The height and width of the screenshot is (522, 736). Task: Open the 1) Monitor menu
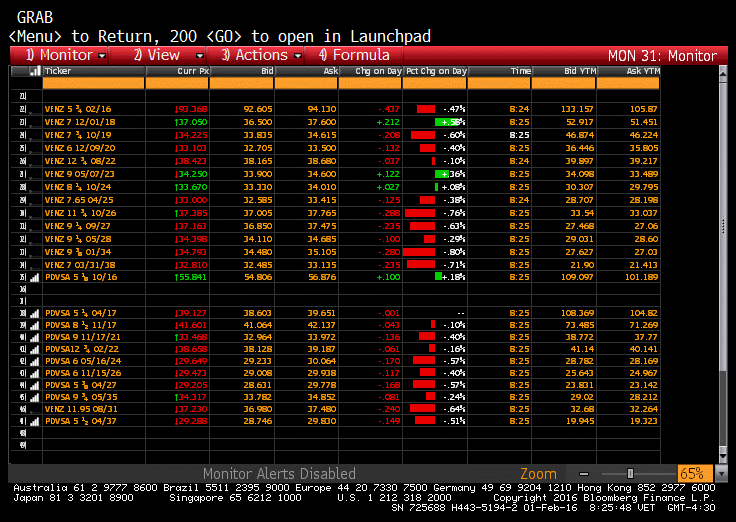(59, 55)
